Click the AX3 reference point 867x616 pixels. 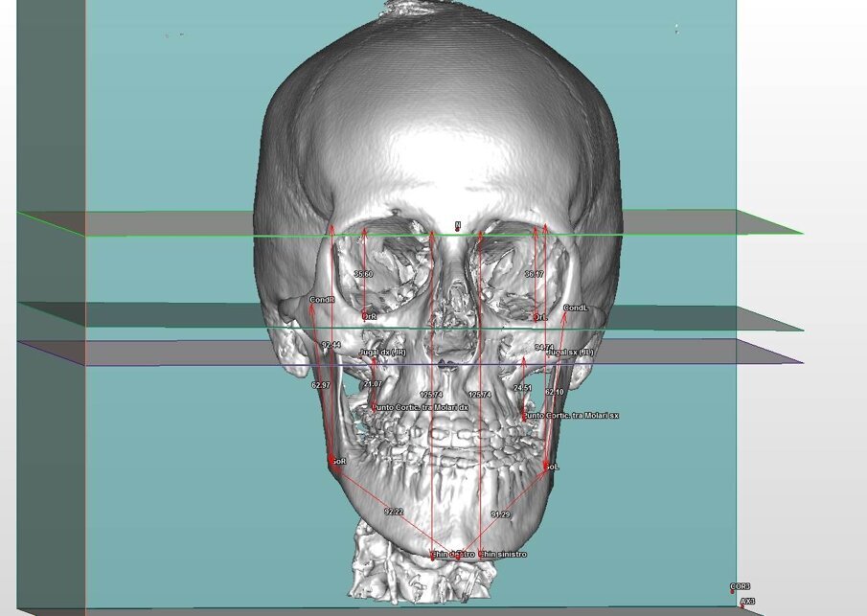[x=747, y=602]
